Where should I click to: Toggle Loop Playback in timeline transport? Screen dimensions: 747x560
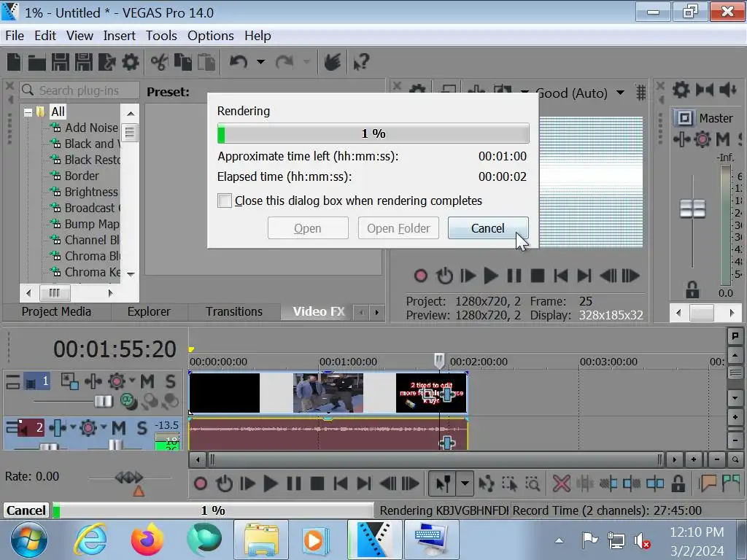point(224,484)
